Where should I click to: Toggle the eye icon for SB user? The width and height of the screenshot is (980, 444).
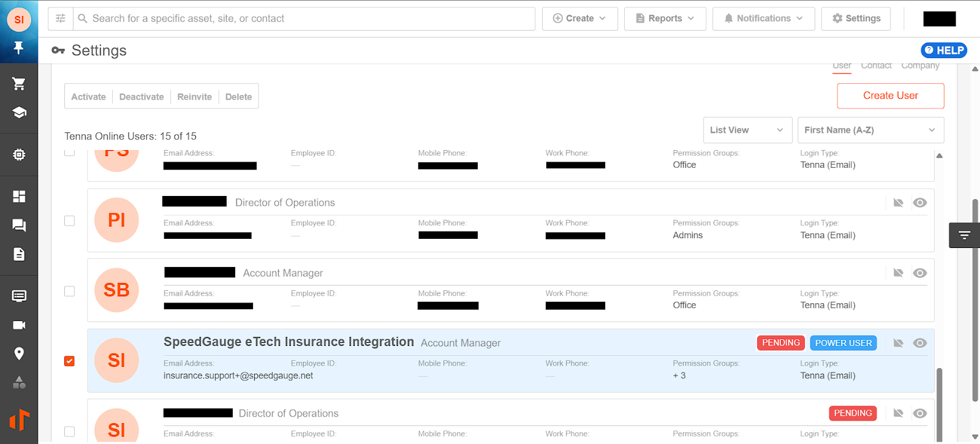pyautogui.click(x=919, y=273)
